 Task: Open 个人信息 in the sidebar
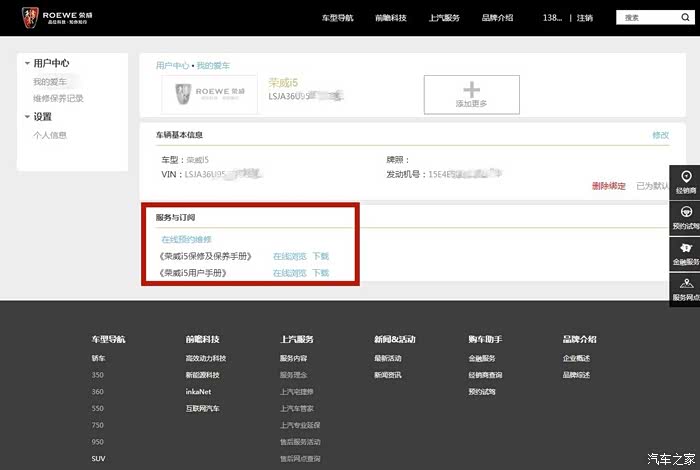[x=50, y=135]
